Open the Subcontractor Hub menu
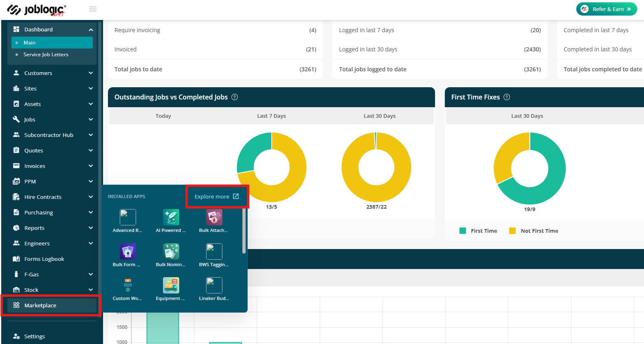The image size is (644, 344). tap(52, 135)
